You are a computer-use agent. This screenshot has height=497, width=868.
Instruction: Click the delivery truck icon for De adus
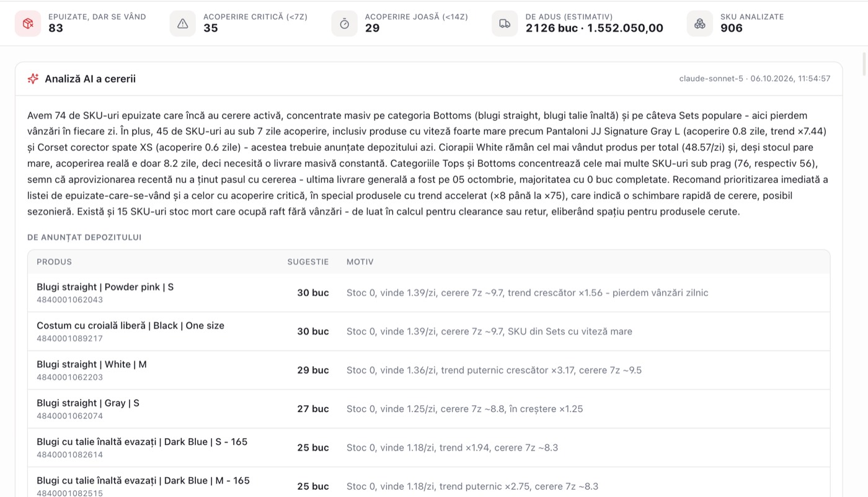[505, 24]
